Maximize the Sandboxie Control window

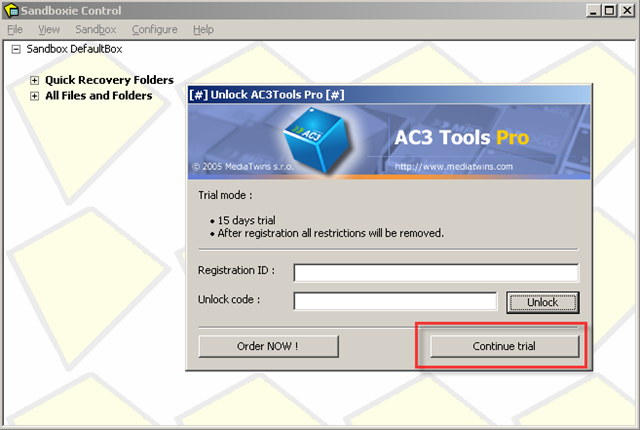tap(609, 10)
